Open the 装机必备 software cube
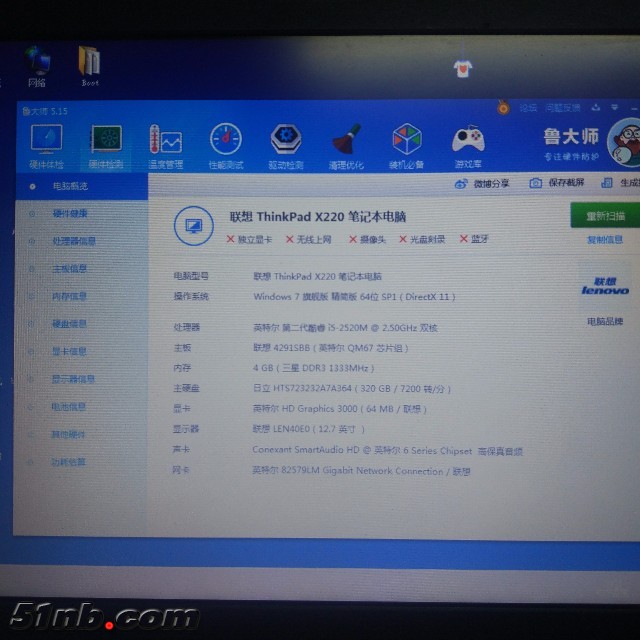This screenshot has width=640, height=640. [407, 147]
